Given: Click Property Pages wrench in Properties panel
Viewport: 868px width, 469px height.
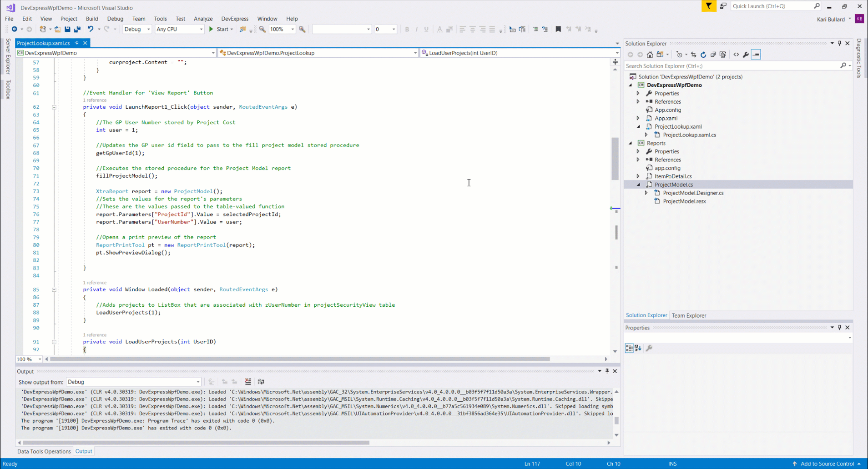Looking at the screenshot, I should (x=649, y=348).
